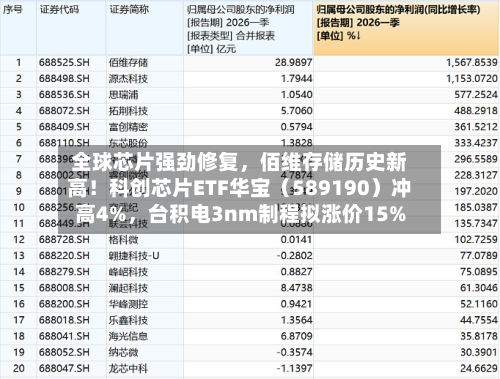Click growth rate value 361.5212
Screen dimensions: 500x379
(x=476, y=127)
